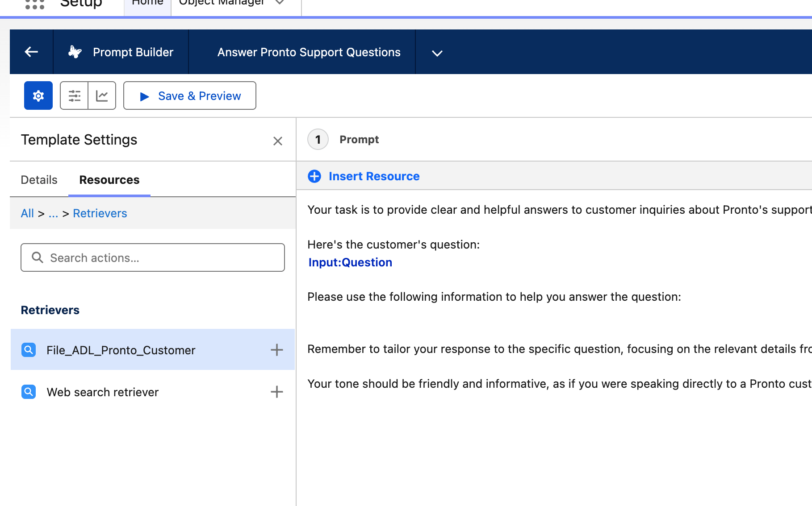This screenshot has width=812, height=506.
Task: Click the 'Please use the following information' line
Action: pos(494,297)
